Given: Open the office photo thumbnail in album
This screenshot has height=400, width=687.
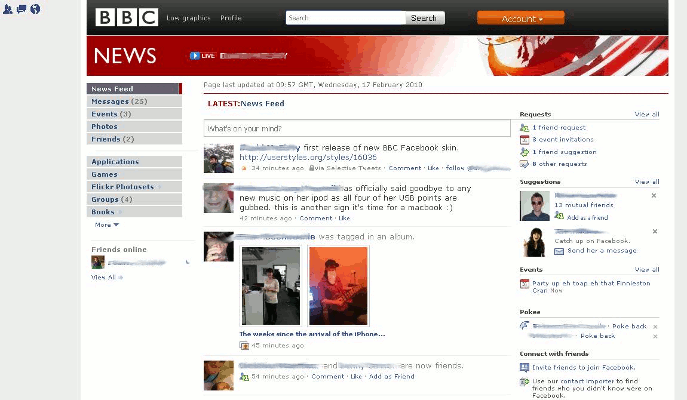Looking at the screenshot, I should [271, 286].
